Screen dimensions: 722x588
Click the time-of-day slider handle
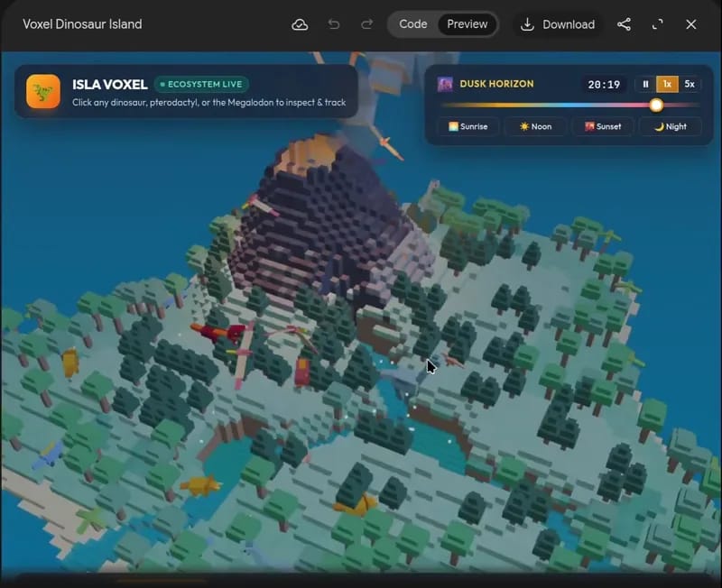pyautogui.click(x=656, y=105)
